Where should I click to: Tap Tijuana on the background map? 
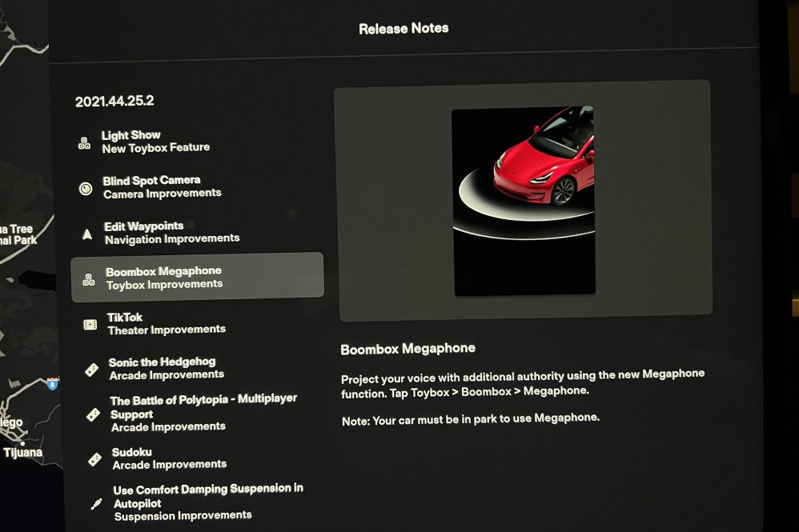point(22,453)
